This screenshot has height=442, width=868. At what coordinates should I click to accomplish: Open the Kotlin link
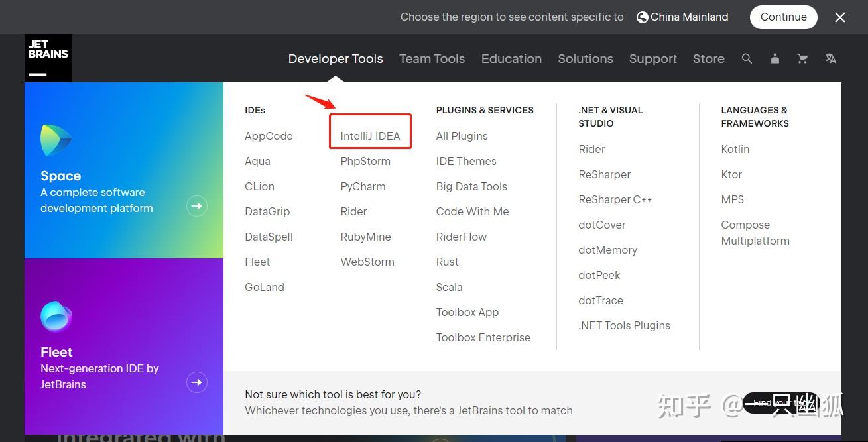(x=735, y=149)
